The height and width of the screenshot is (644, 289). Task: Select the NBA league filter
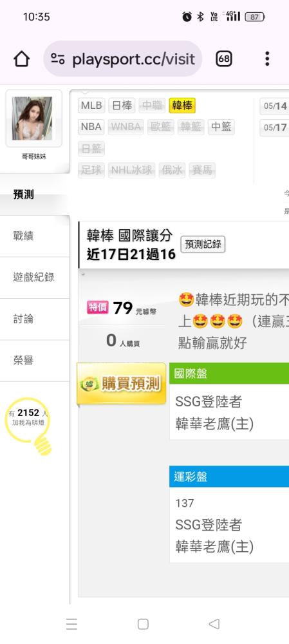[x=91, y=127]
